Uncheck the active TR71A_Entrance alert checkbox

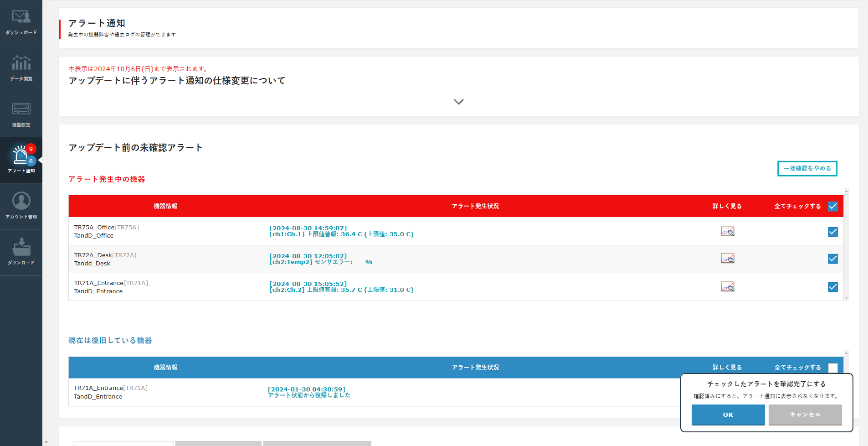(833, 287)
